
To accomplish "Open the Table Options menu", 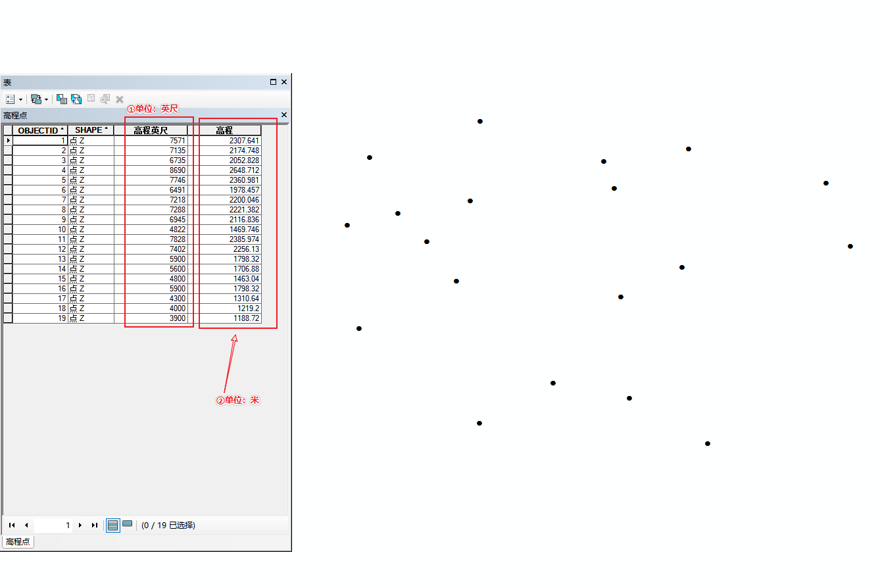I will point(13,99).
